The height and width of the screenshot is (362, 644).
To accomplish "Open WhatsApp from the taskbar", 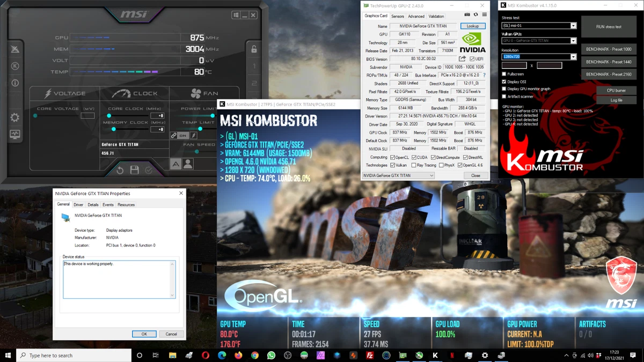I will [271, 355].
